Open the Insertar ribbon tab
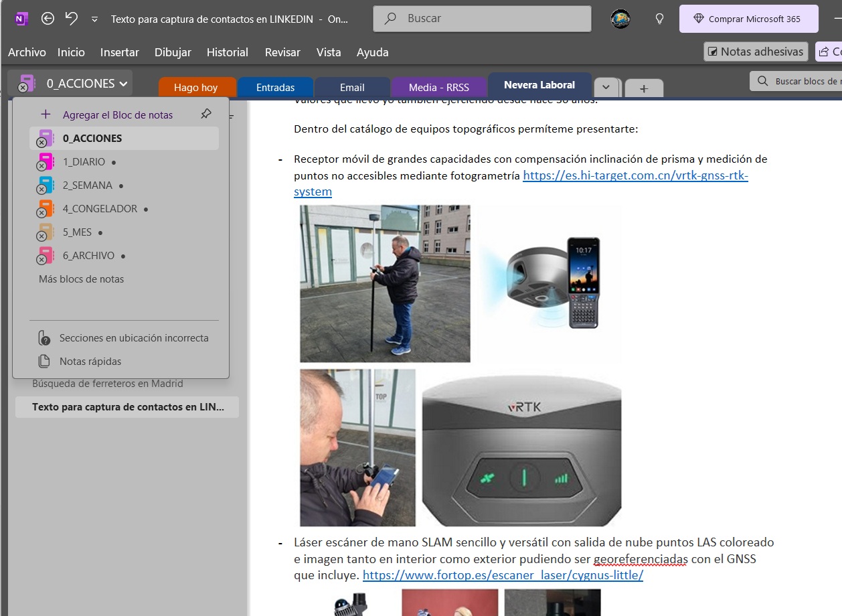The image size is (842, 616). click(x=119, y=52)
